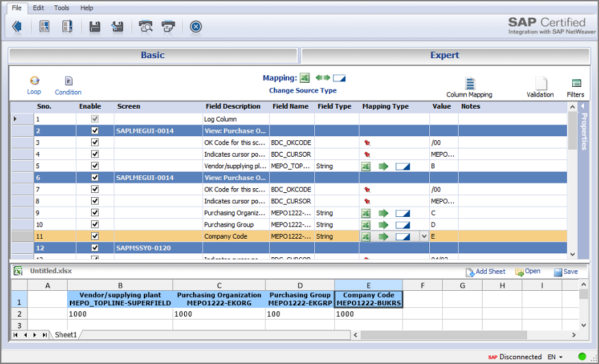The width and height of the screenshot is (599, 364).
Task: Click the green double arrows beside Mapping
Action: click(x=323, y=78)
